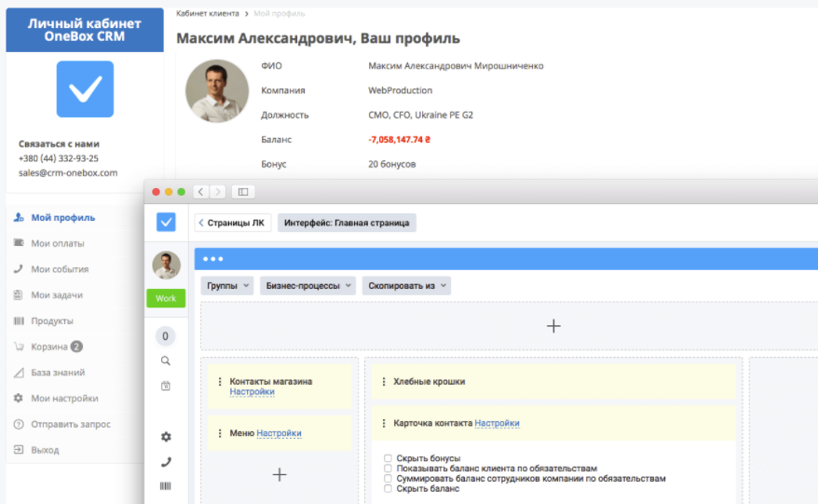The width and height of the screenshot is (818, 504).
Task: Click barcode icon in front window sidebar
Action: [x=166, y=486]
